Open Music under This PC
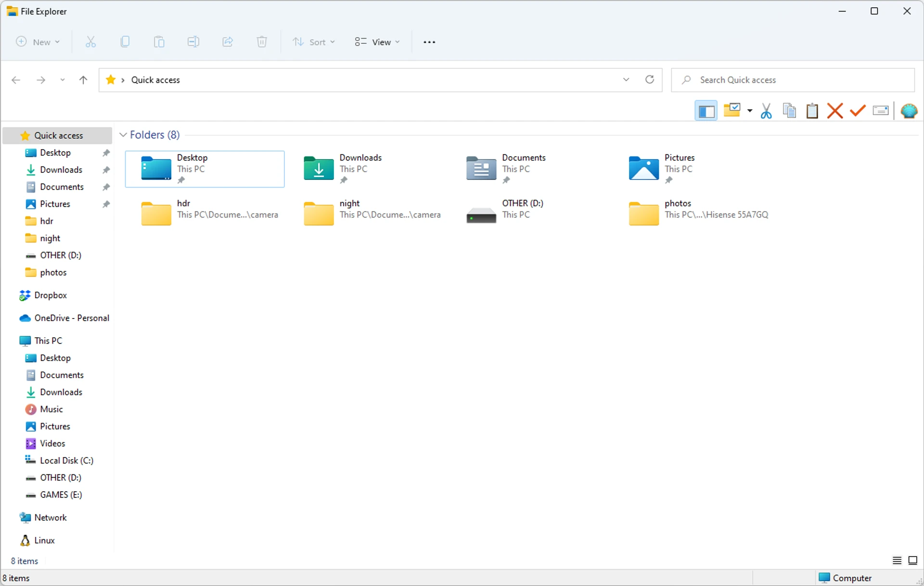 click(x=51, y=409)
